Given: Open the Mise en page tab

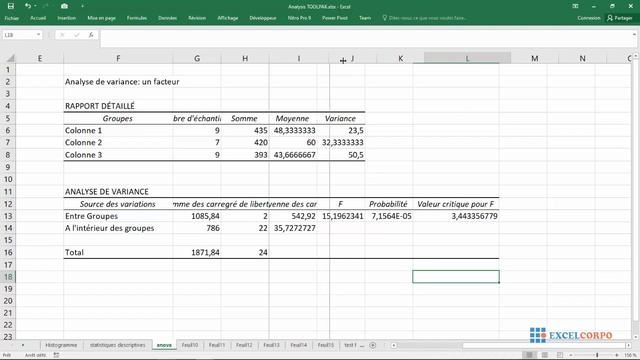Looking at the screenshot, I should pyautogui.click(x=101, y=18).
